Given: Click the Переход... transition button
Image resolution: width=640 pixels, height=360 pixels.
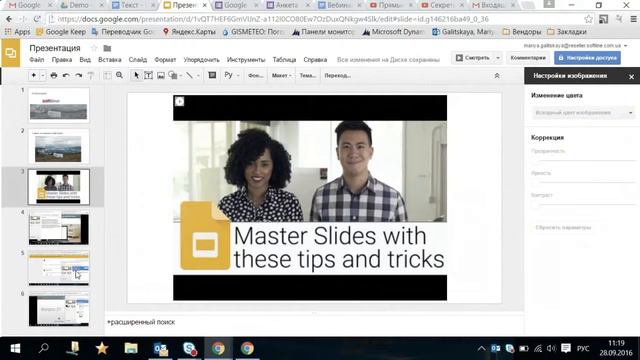Looking at the screenshot, I should point(338,76).
